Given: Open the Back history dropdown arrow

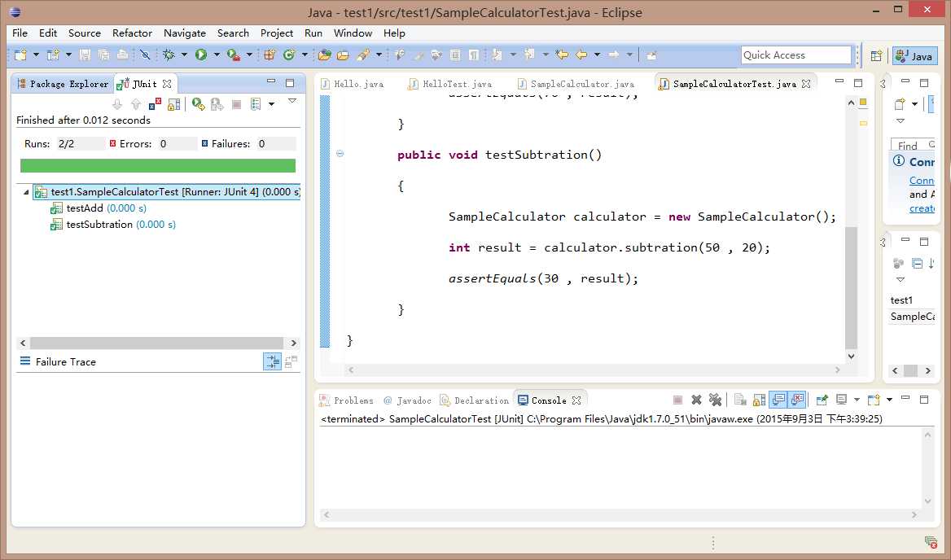Looking at the screenshot, I should [x=597, y=55].
